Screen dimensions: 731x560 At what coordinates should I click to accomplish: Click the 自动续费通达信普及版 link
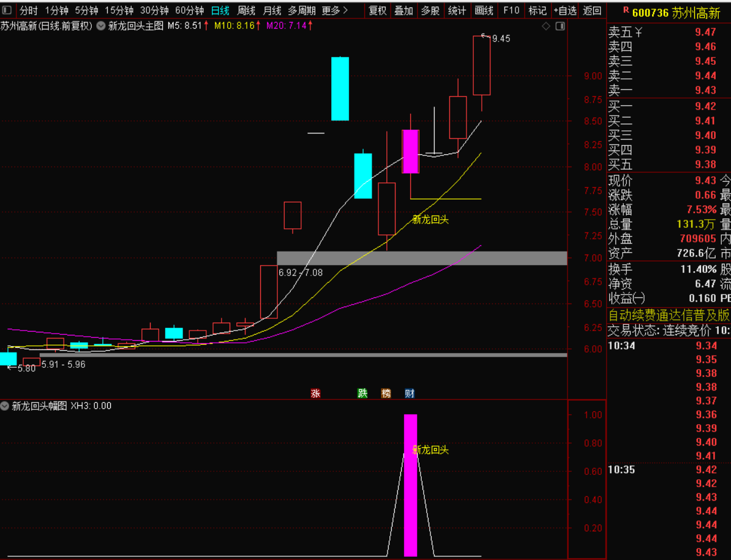click(x=669, y=315)
